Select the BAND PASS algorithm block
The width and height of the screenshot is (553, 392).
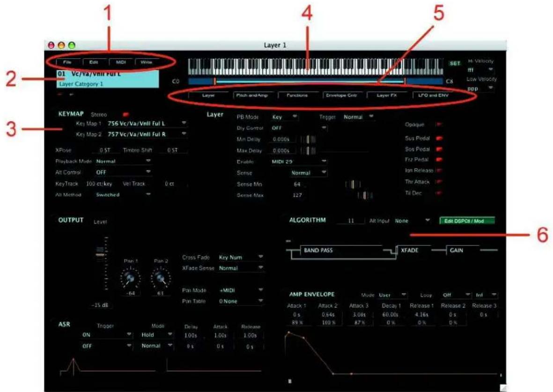pos(340,250)
